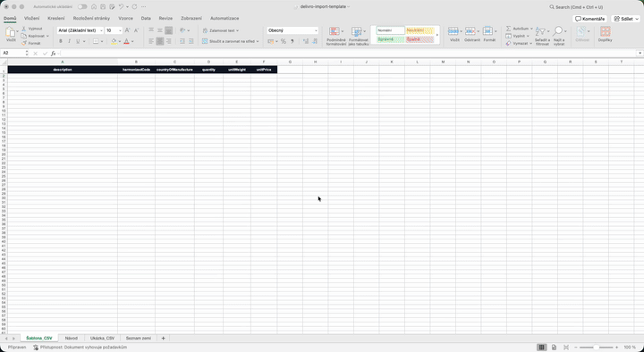644x352 pixels.
Task: Switch to the Zobrazení tab
Action: pos(191,19)
